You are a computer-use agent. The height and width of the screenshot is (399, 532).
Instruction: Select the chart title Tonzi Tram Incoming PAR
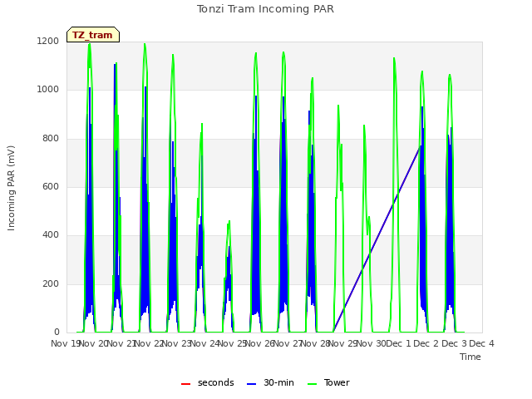265,9
